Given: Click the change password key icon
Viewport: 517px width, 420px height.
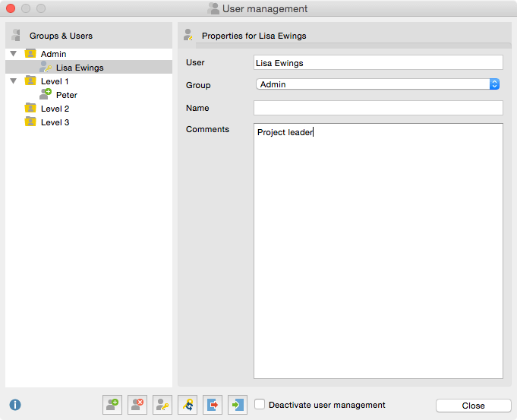Looking at the screenshot, I should click(x=162, y=405).
